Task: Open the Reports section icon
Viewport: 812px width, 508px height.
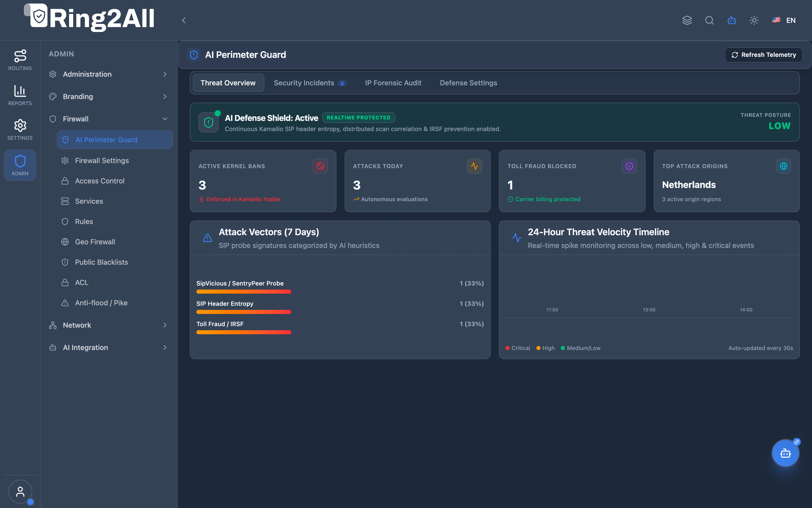Action: coord(20,96)
